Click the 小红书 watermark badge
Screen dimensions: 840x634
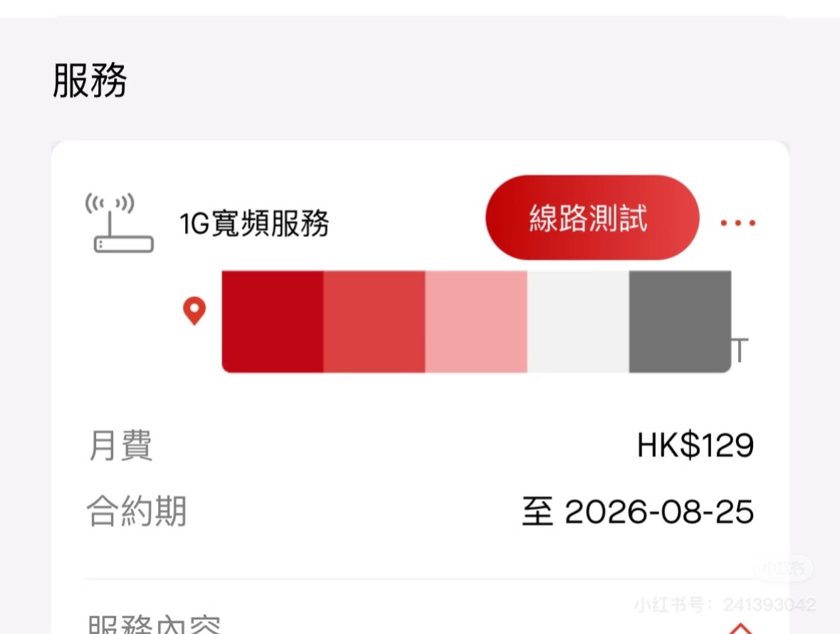pyautogui.click(x=782, y=568)
